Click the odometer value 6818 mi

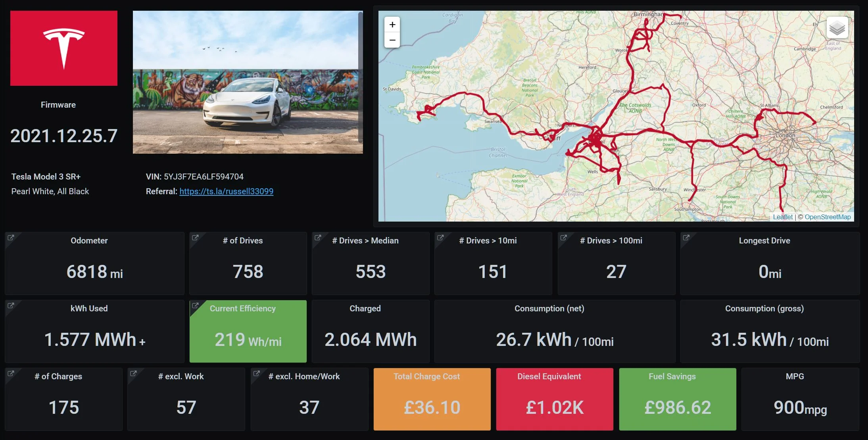[x=94, y=272]
